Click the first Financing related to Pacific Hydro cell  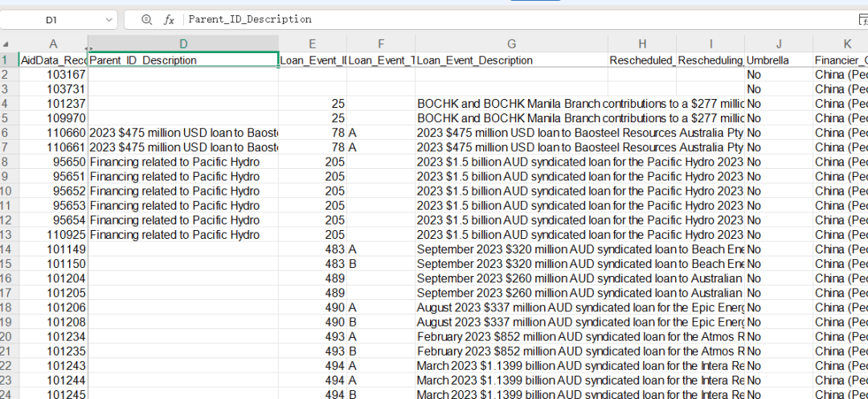(x=183, y=162)
